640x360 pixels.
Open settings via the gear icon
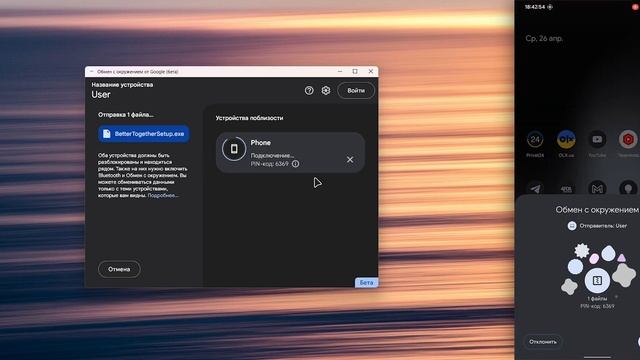click(x=326, y=91)
